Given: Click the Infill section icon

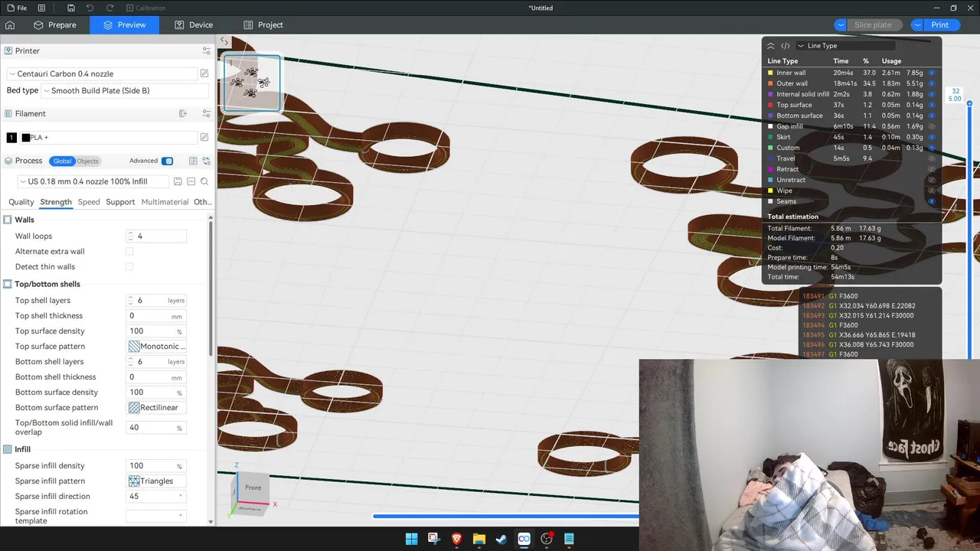Looking at the screenshot, I should pos(8,449).
